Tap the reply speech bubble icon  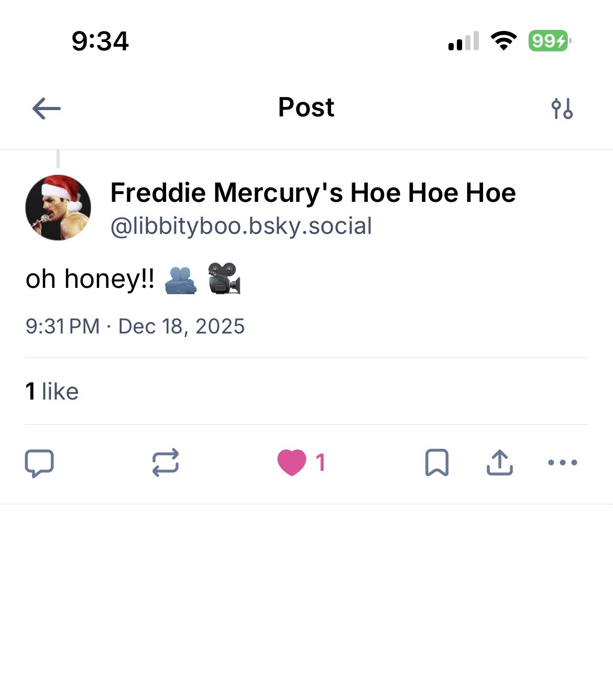pos(39,462)
